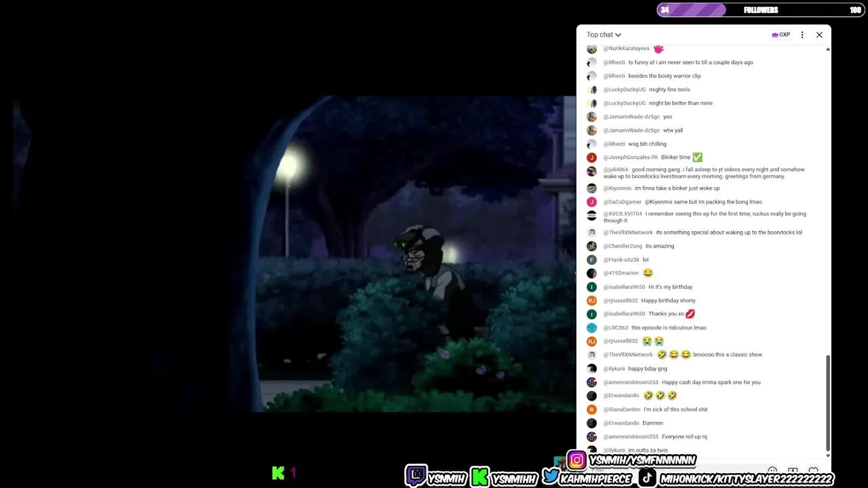The width and height of the screenshot is (868, 488).
Task: Click RJ avatar beside 'Happy birthday shorty'
Action: click(592, 300)
